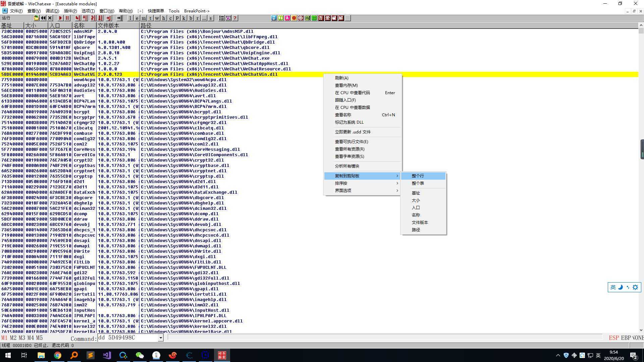Click the 基址 column header

coord(12,25)
